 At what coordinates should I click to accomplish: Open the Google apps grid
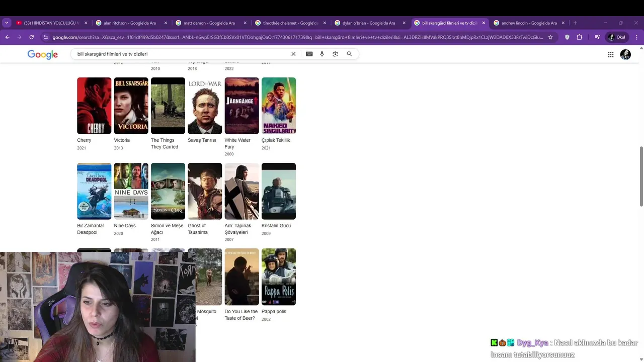pyautogui.click(x=610, y=55)
